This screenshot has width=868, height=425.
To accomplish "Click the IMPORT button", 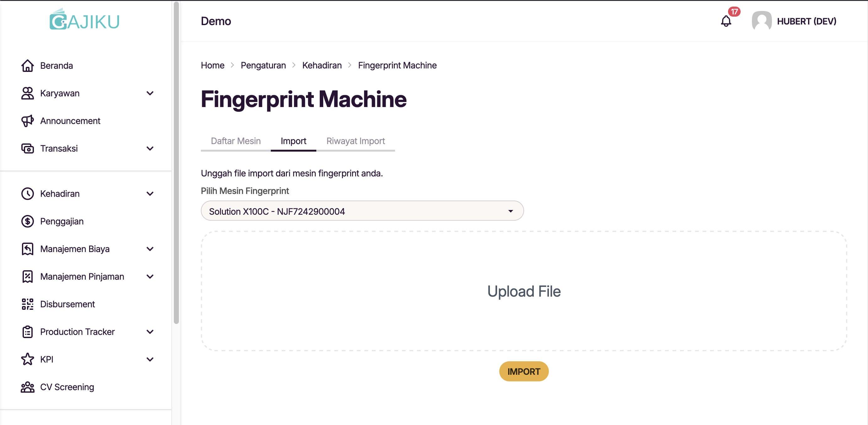I will click(x=523, y=371).
